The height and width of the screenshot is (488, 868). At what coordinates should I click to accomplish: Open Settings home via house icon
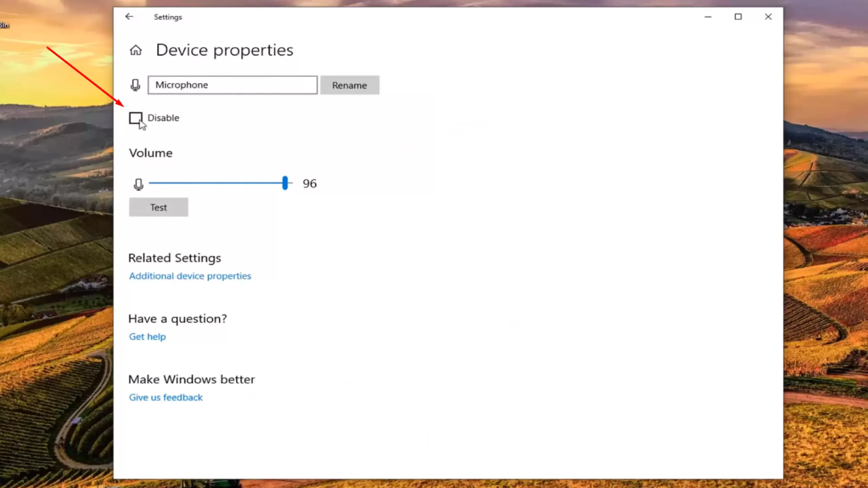pyautogui.click(x=136, y=50)
